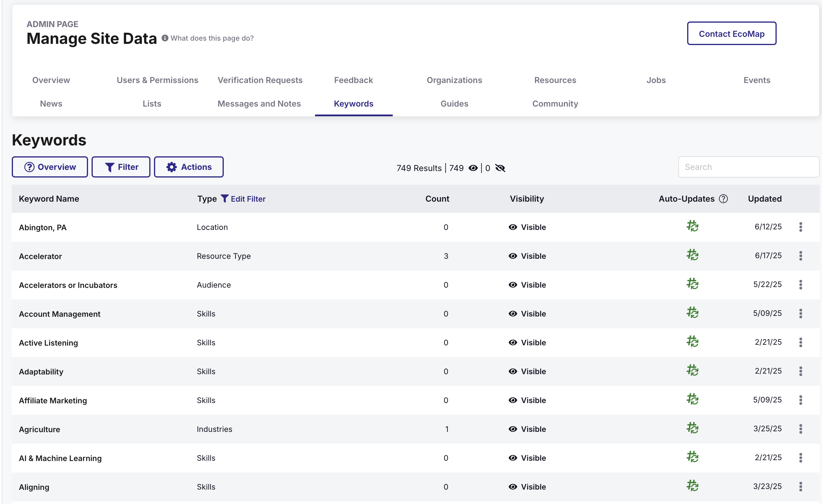Click the auto-update icon for Abington, PA
822x504 pixels.
point(692,226)
